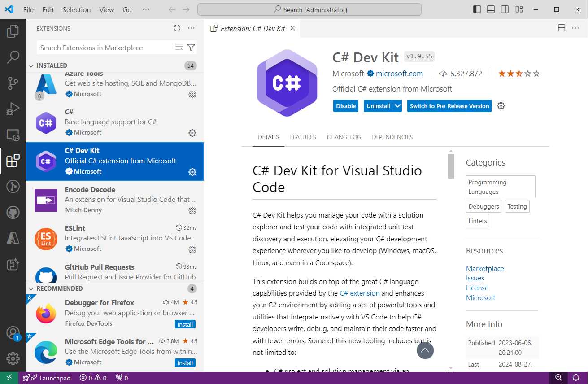This screenshot has height=384, width=588.
Task: Split the editor right
Action: (x=562, y=28)
